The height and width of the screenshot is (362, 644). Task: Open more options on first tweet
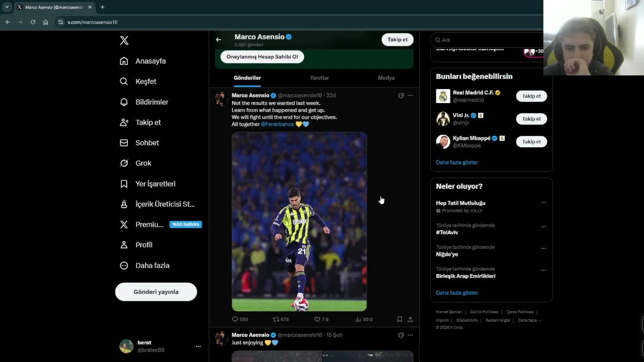pyautogui.click(x=410, y=96)
